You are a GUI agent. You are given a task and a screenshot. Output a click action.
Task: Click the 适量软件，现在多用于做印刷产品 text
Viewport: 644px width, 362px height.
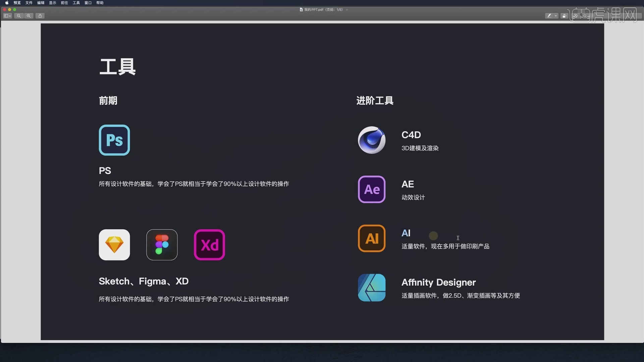[445, 246]
